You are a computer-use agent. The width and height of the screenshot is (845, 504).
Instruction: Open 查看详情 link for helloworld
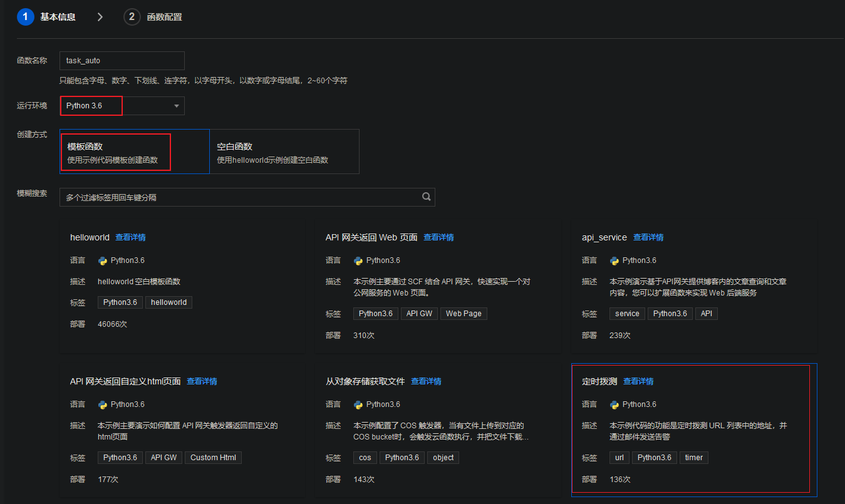coord(130,237)
